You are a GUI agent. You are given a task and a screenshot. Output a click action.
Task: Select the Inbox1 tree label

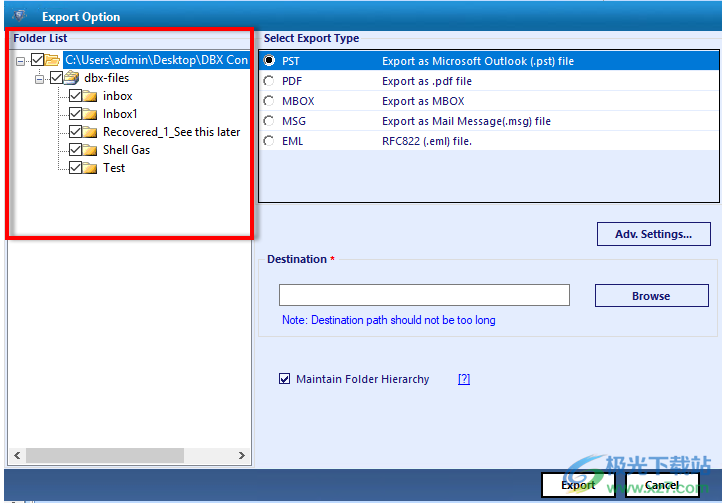120,114
